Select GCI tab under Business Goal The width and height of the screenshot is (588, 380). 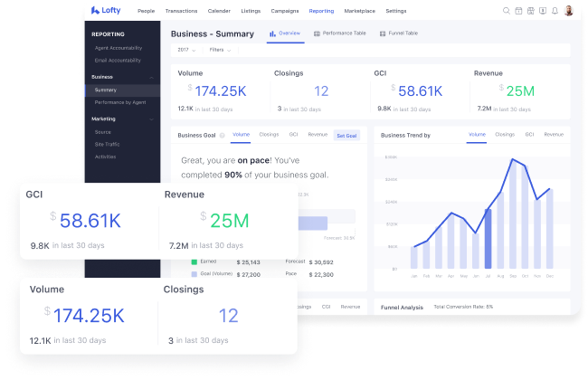[293, 134]
